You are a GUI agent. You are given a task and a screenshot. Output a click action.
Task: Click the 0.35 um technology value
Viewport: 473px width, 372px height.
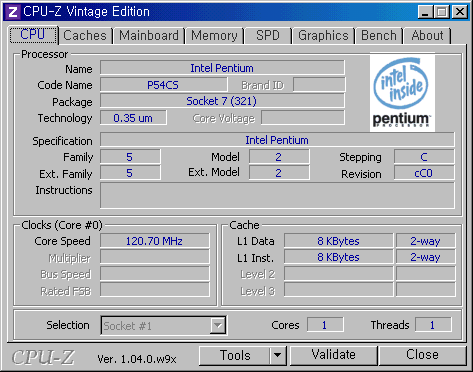(133, 118)
